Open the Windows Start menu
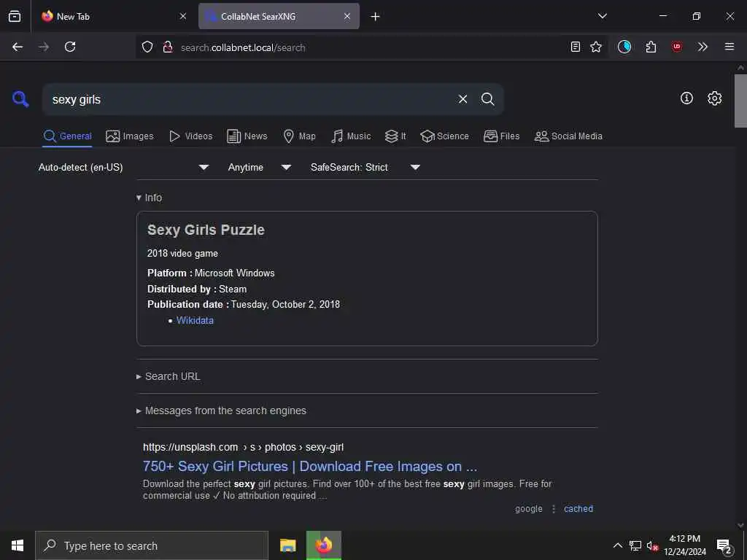The width and height of the screenshot is (747, 560). (x=18, y=545)
